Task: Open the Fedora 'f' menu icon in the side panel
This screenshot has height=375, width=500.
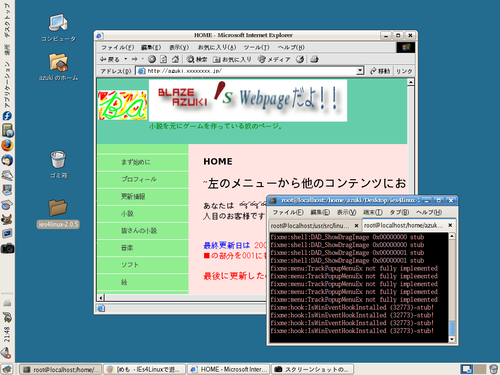Action: 7,116
